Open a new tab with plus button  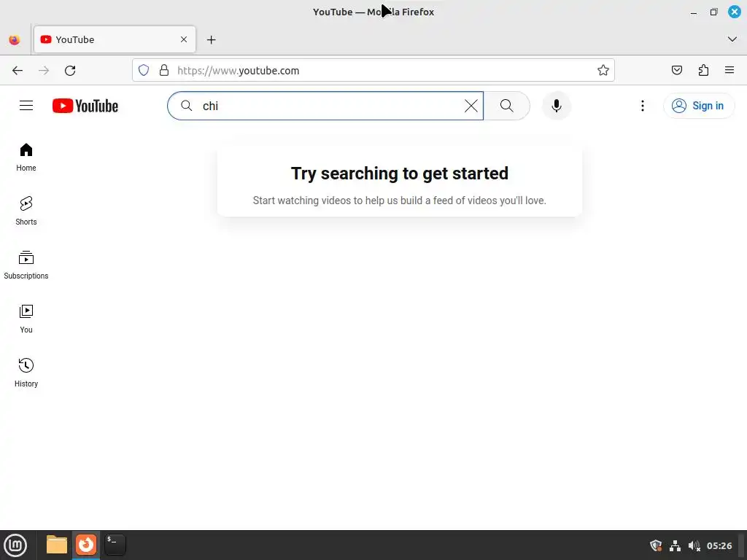coord(212,40)
